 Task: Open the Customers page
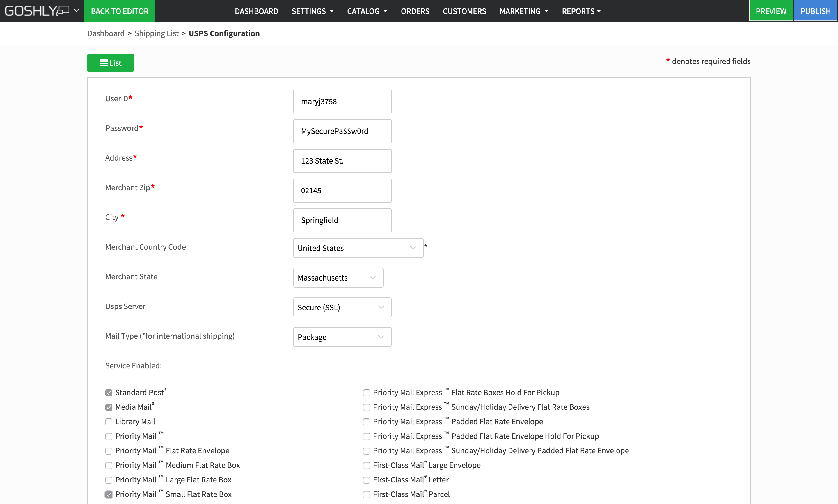click(464, 11)
